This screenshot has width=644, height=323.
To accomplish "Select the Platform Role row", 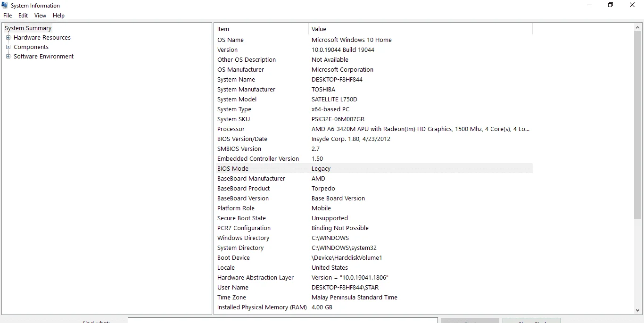I will click(373, 208).
